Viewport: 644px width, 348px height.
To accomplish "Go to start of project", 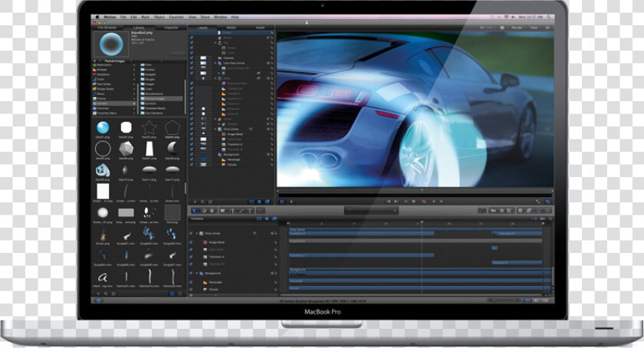I will [389, 202].
